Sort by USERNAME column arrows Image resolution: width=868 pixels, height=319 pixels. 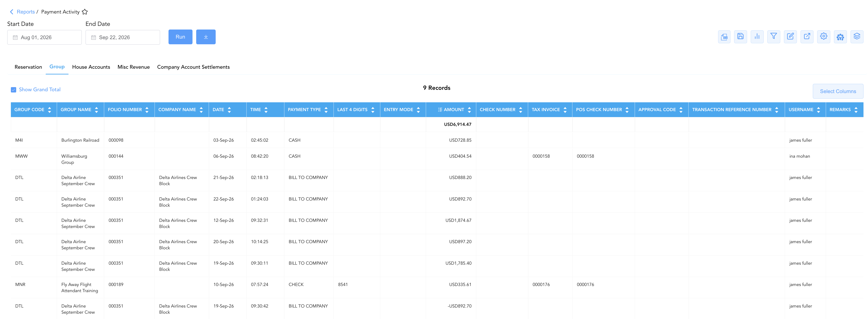(x=818, y=110)
